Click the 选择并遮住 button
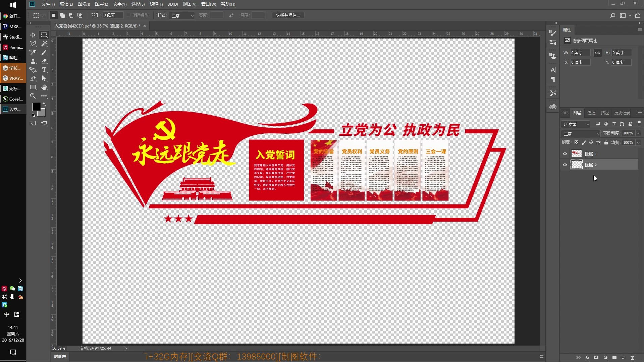 click(x=288, y=15)
